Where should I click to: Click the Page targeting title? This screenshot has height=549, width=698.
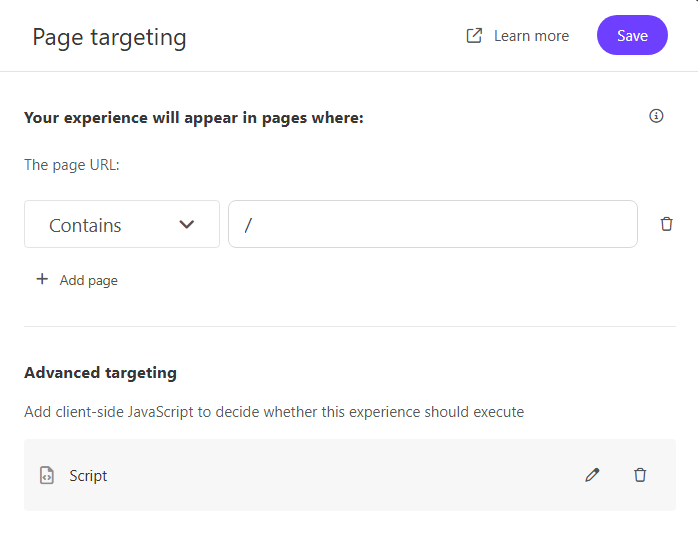click(x=109, y=38)
